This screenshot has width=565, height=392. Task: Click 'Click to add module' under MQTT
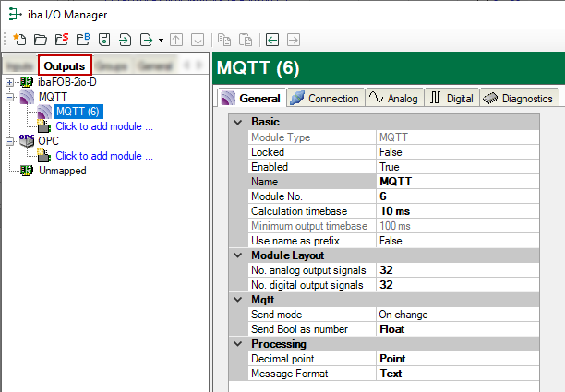point(103,126)
